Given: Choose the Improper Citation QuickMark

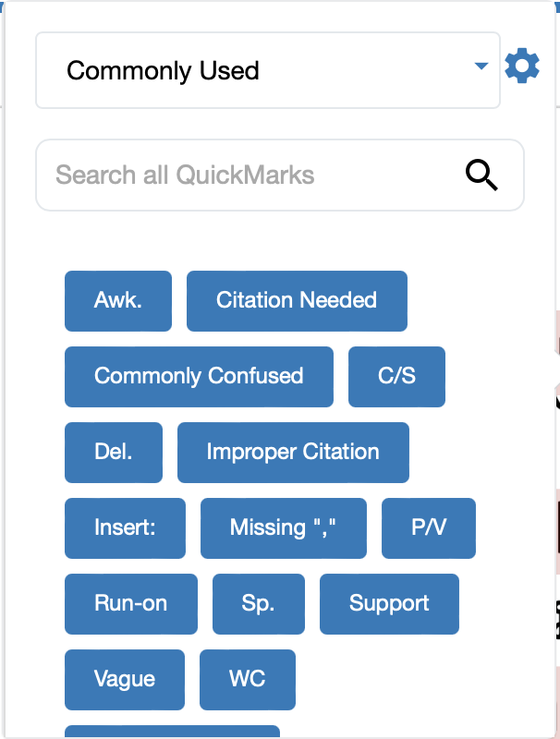Looking at the screenshot, I should tap(293, 452).
